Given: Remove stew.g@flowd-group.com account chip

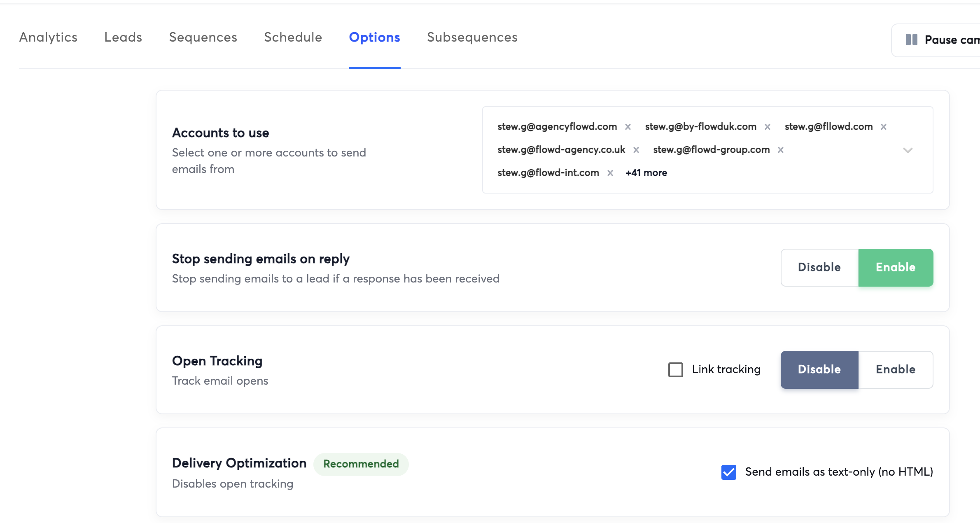Looking at the screenshot, I should pos(781,150).
